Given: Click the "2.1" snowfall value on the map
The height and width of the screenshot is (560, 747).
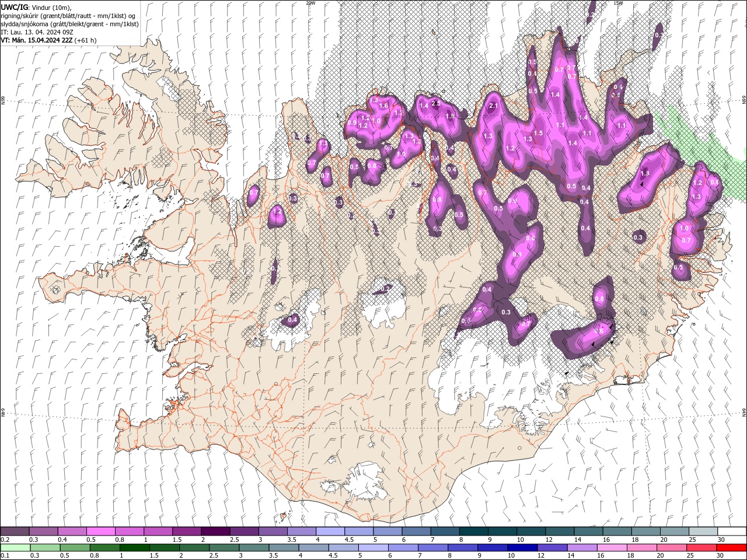Looking at the screenshot, I should tap(493, 106).
